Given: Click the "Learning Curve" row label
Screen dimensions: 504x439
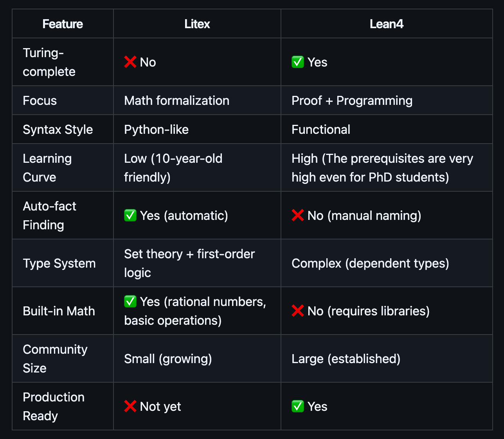Looking at the screenshot, I should (47, 168).
